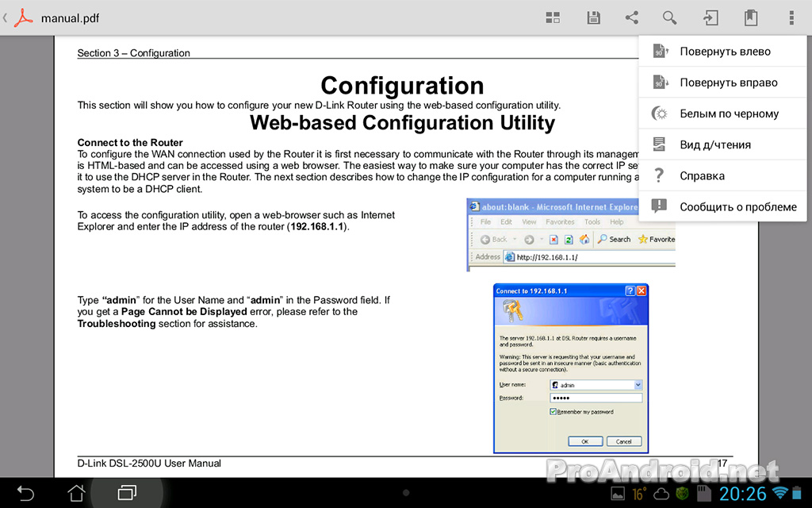Tap the SD card status icon
Image resolution: width=812 pixels, height=508 pixels.
click(703, 494)
